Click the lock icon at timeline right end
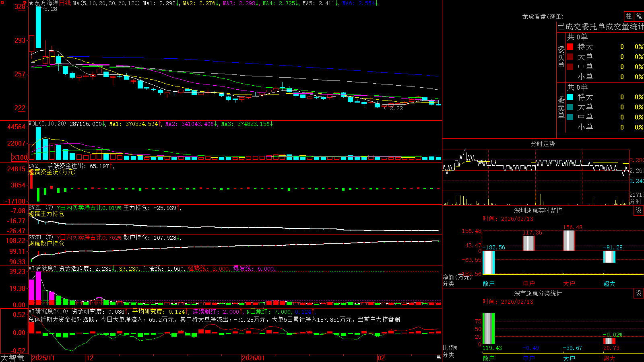Screen dimensions: 644x362 438,357
